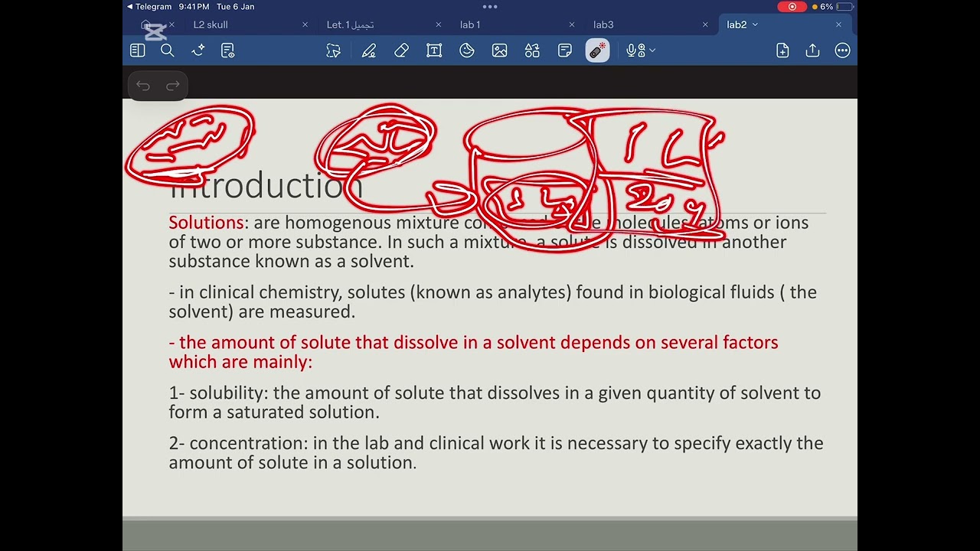This screenshot has width=980, height=551.
Task: Open the More options ellipsis menu
Action: (x=843, y=51)
